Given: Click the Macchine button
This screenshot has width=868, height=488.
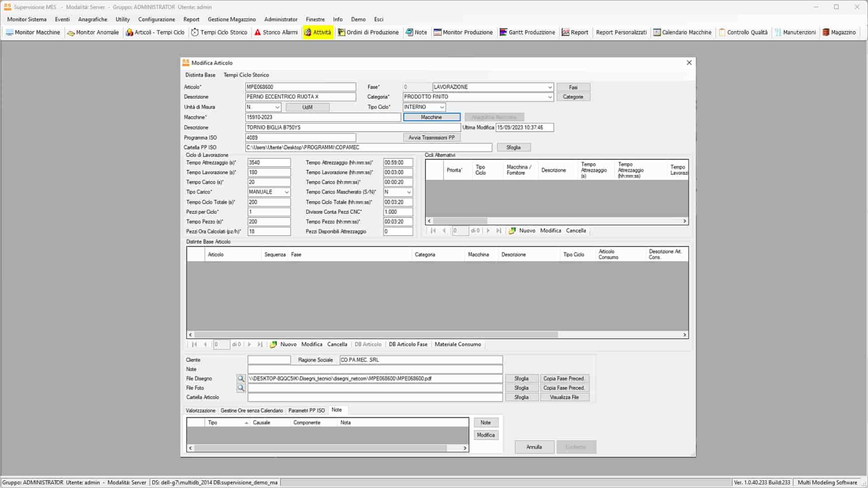Looking at the screenshot, I should pos(431,117).
